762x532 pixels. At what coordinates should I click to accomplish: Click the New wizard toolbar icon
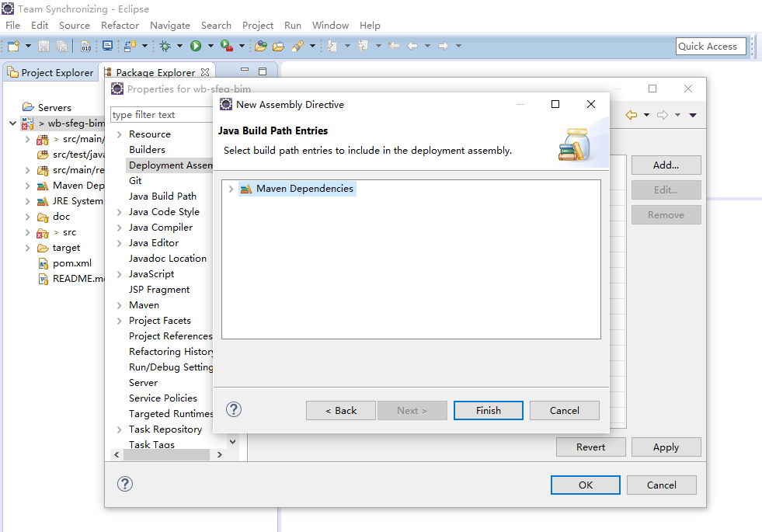pos(14,46)
